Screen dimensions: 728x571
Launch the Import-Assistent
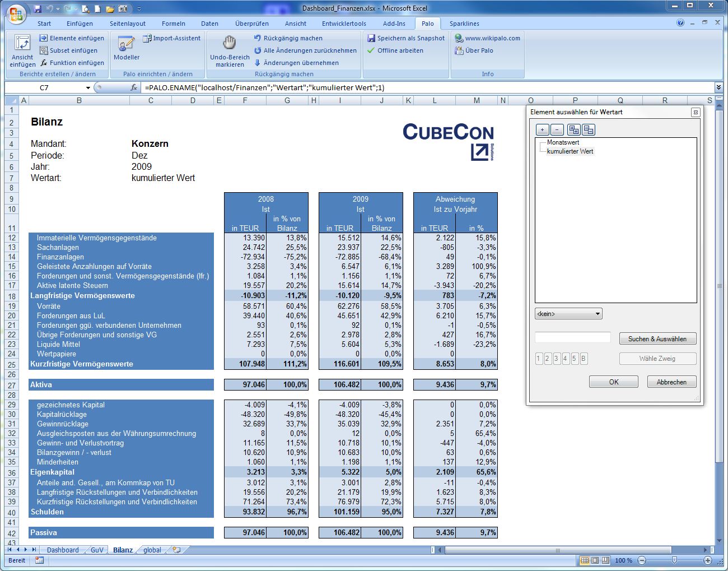click(x=171, y=38)
